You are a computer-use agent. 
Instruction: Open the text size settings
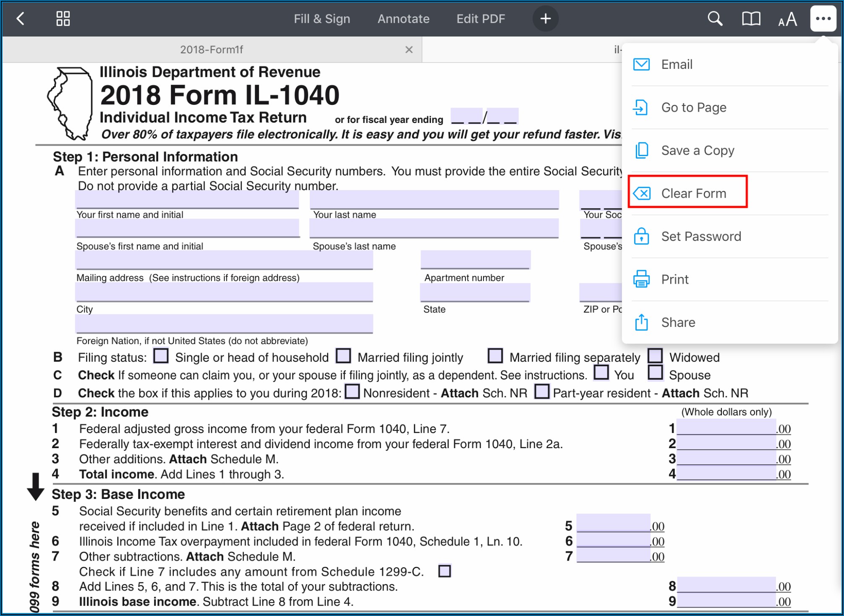coord(787,19)
